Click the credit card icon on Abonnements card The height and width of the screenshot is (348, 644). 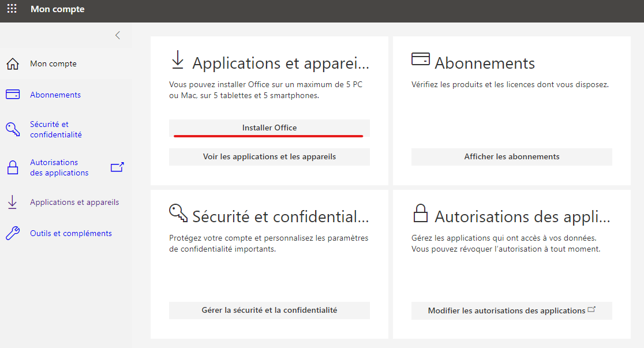(421, 59)
